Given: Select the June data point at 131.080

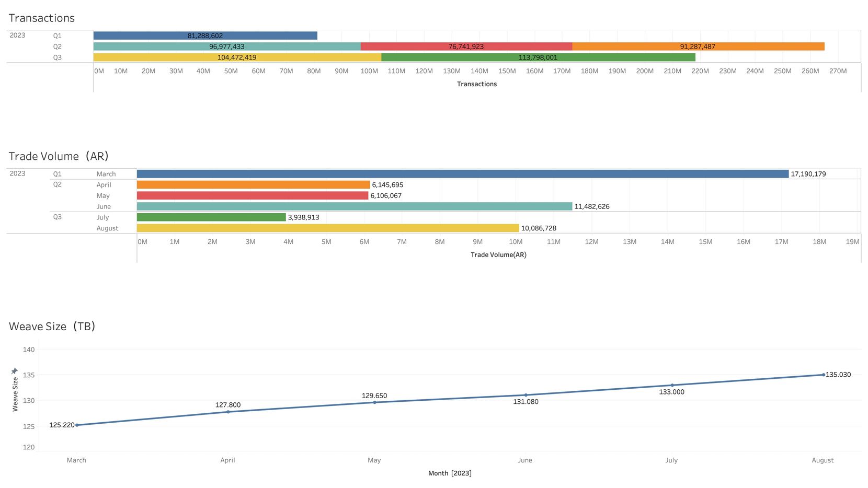Looking at the screenshot, I should tap(526, 395).
